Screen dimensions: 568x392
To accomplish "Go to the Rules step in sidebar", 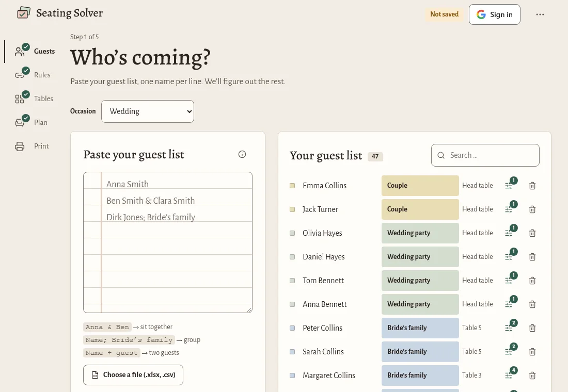I will (x=33, y=75).
